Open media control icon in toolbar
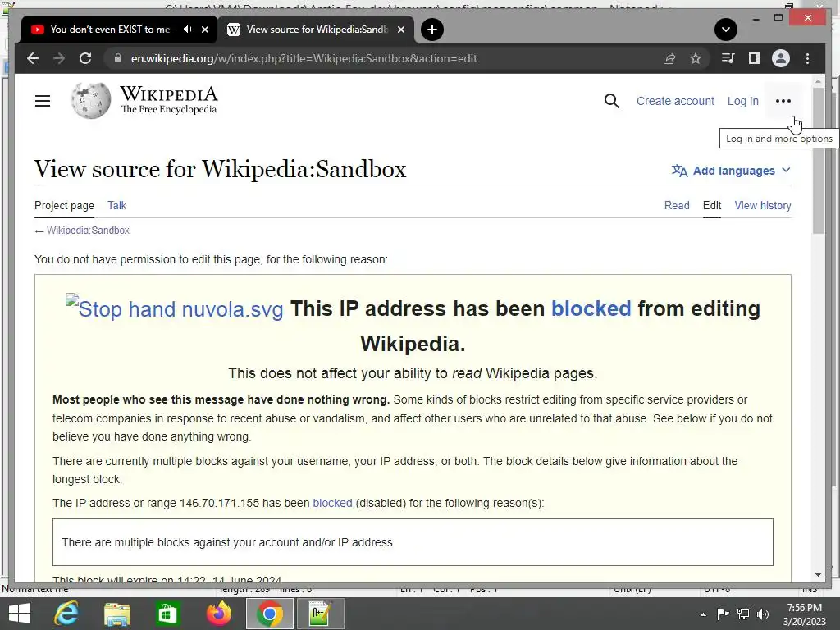The height and width of the screenshot is (630, 840). pos(728,58)
